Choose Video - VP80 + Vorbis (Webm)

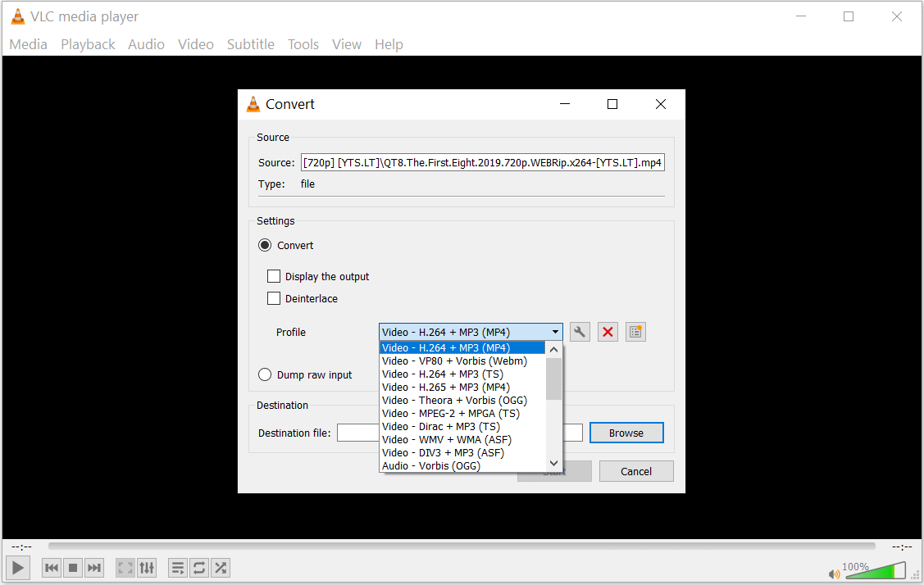[x=462, y=361]
